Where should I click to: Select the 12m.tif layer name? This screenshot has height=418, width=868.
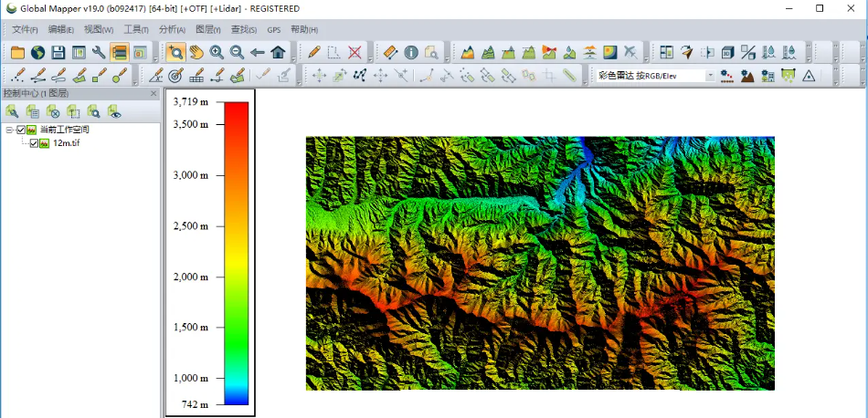[66, 143]
